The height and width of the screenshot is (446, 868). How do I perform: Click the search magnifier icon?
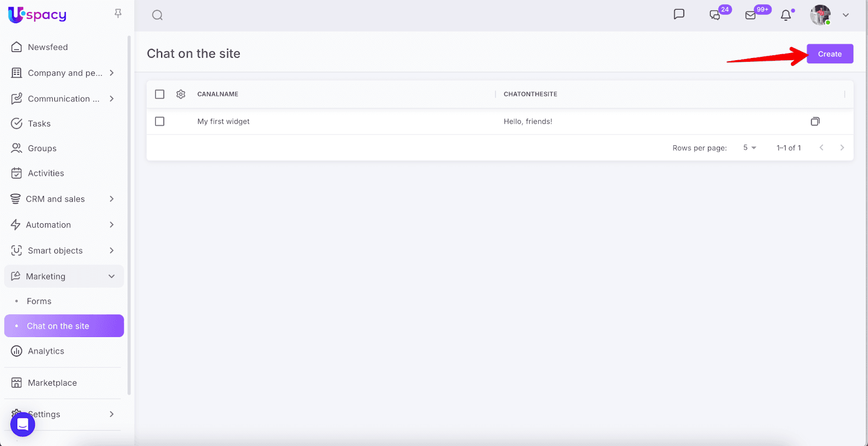coord(157,15)
